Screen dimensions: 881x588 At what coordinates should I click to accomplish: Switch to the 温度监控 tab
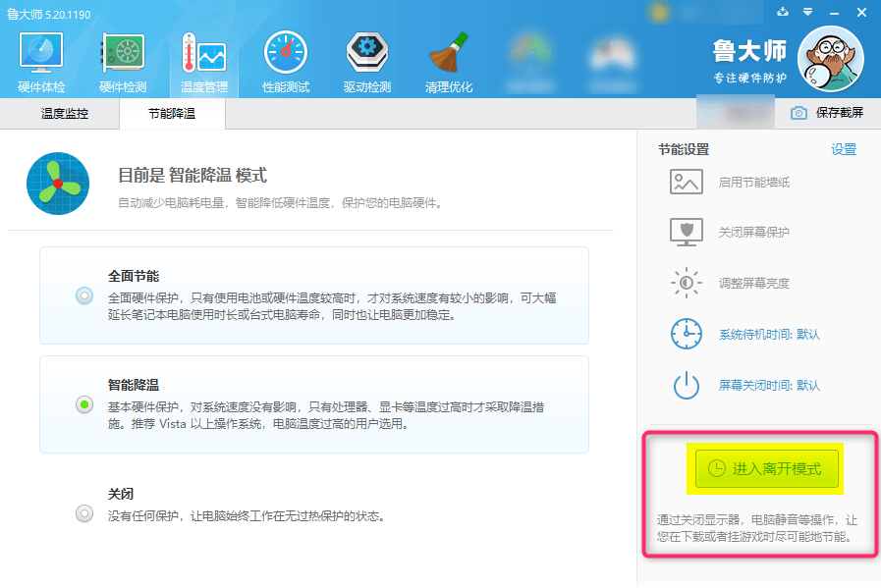pyautogui.click(x=65, y=114)
